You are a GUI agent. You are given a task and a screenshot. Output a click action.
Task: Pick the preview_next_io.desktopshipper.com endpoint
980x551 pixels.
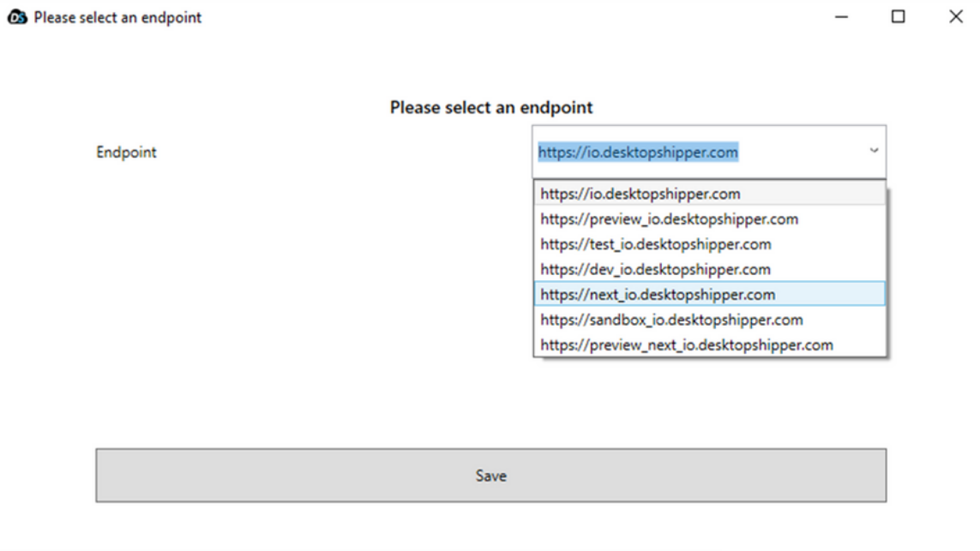pos(686,345)
